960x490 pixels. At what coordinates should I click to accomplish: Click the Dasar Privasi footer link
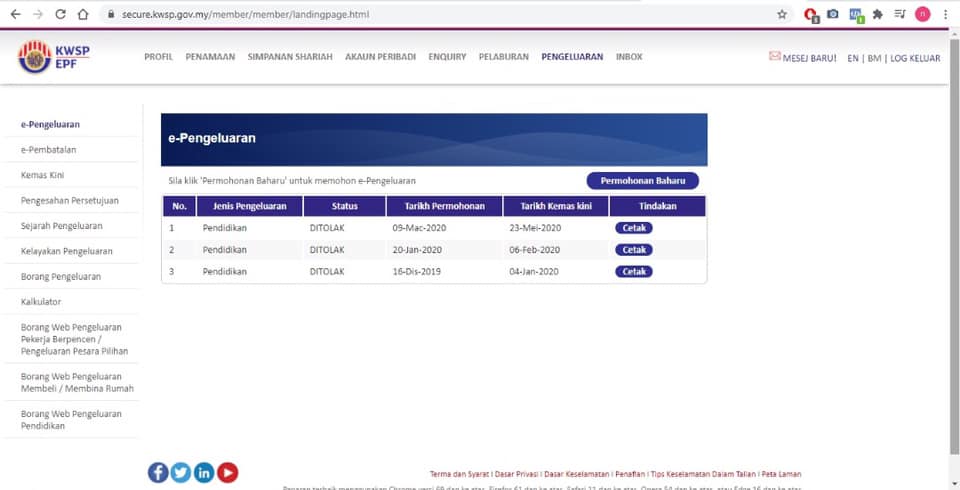coord(516,474)
